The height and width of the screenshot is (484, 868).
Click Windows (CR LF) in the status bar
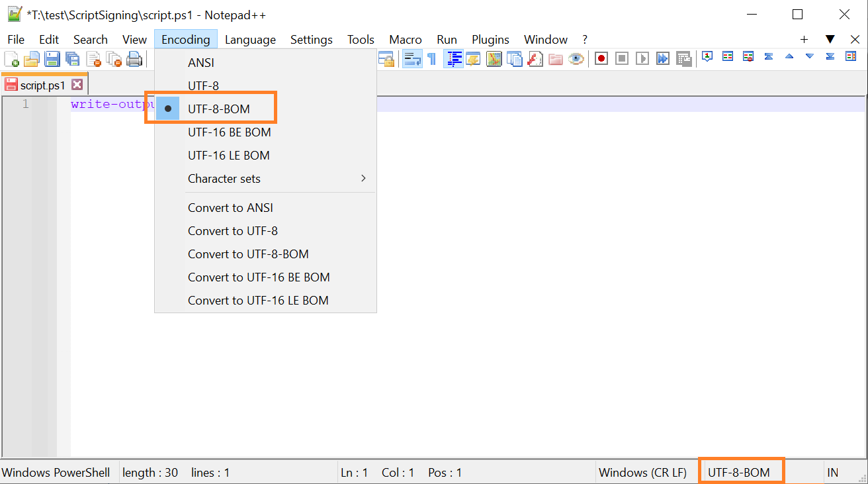pyautogui.click(x=643, y=472)
